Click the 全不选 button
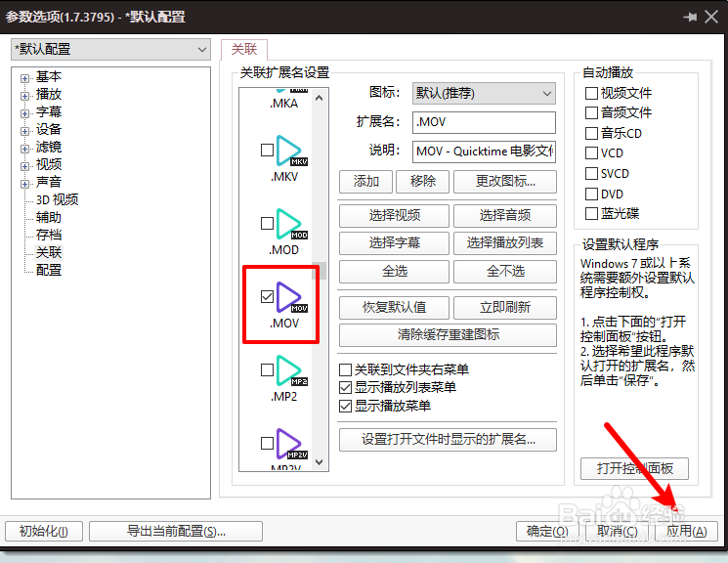 (505, 272)
